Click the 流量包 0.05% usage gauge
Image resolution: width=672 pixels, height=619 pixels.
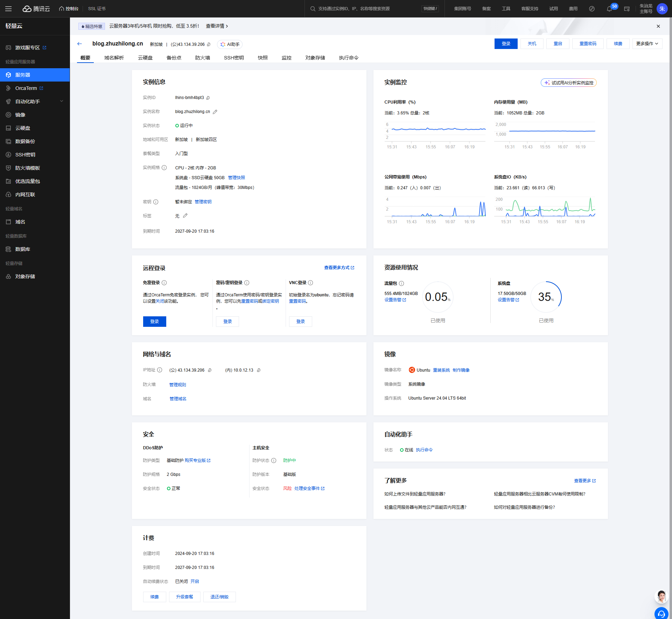coord(437,297)
